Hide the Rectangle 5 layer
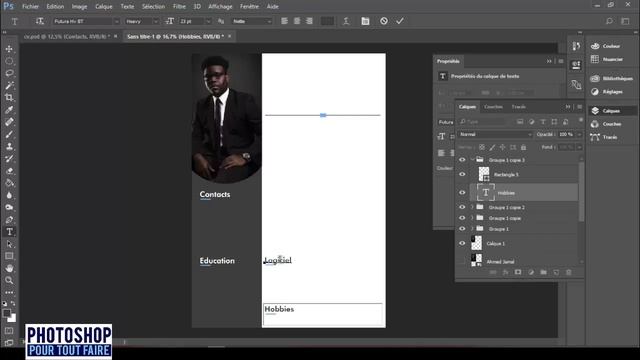The height and width of the screenshot is (360, 640). 462,174
